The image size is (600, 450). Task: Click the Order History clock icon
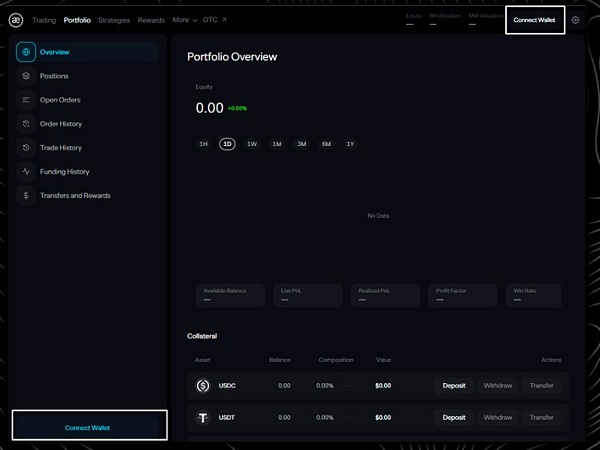point(26,124)
